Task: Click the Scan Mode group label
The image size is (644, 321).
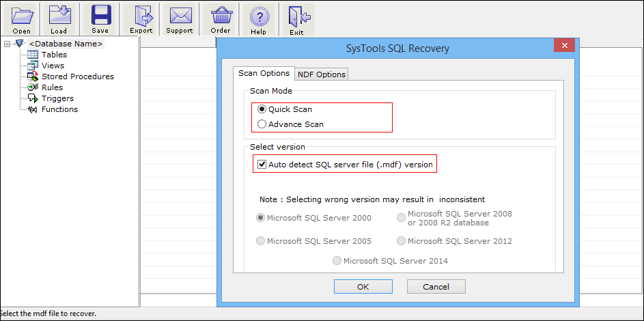Action: click(271, 91)
